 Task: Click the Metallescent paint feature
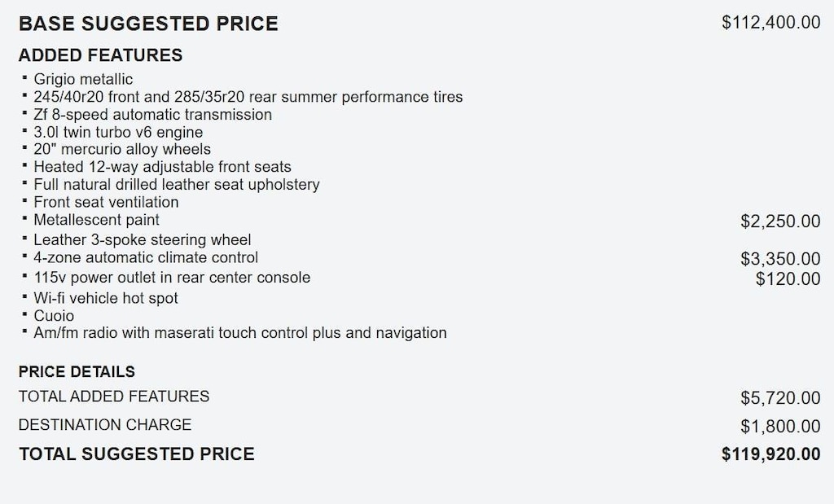[x=96, y=220]
